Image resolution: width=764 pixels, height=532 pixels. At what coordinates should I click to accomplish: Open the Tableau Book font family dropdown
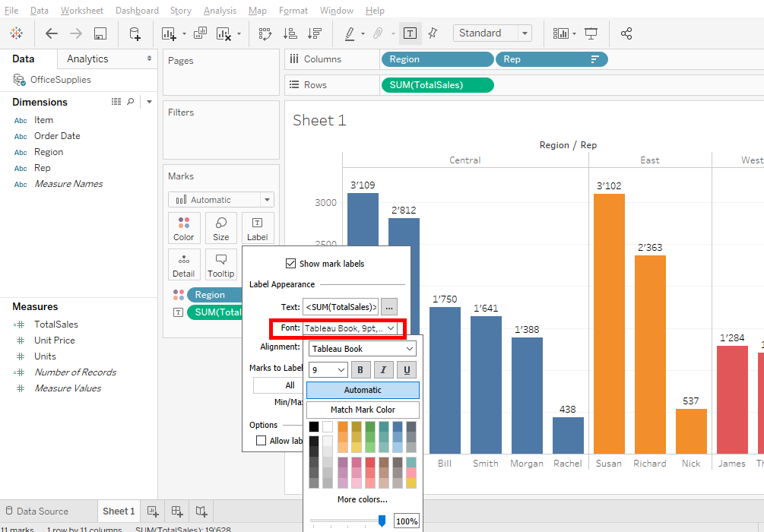[x=363, y=349]
